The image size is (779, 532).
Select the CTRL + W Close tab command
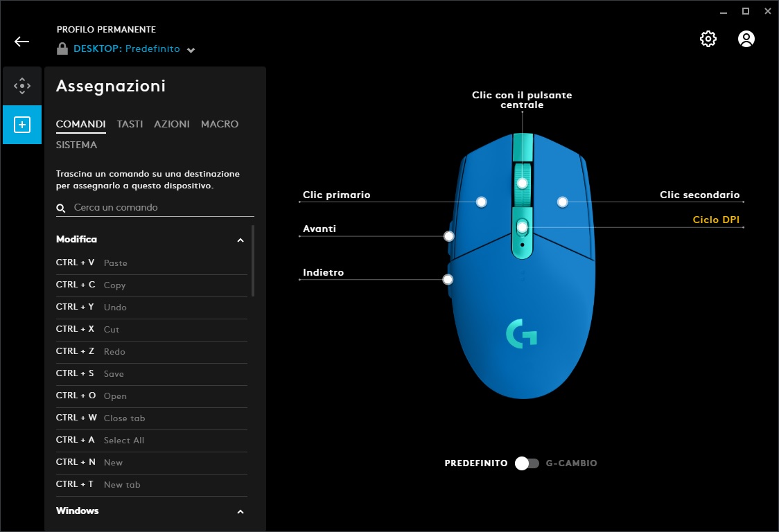point(152,418)
